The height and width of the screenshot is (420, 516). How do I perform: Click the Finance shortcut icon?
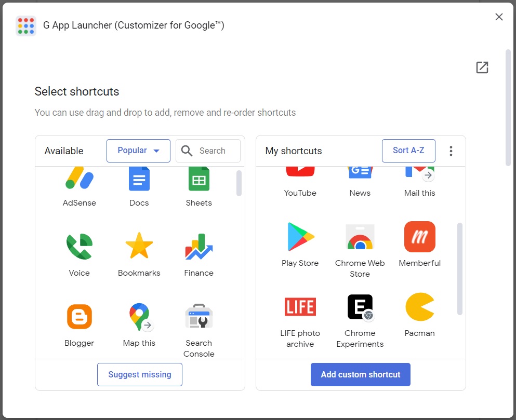click(199, 247)
